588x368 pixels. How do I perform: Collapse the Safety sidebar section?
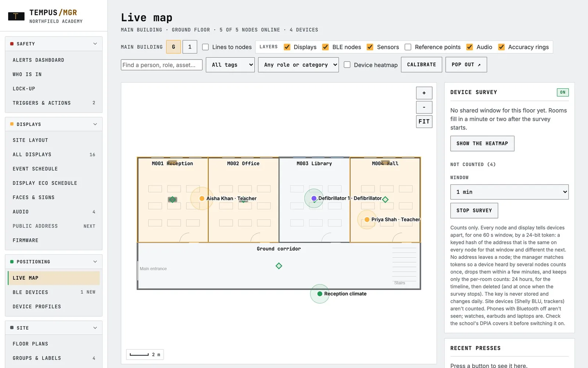[54, 44]
